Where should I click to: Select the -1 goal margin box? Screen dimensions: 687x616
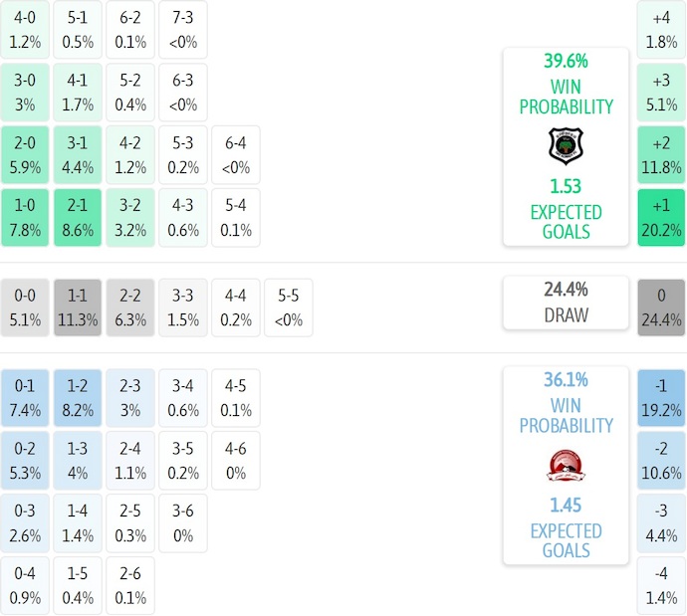click(x=661, y=397)
